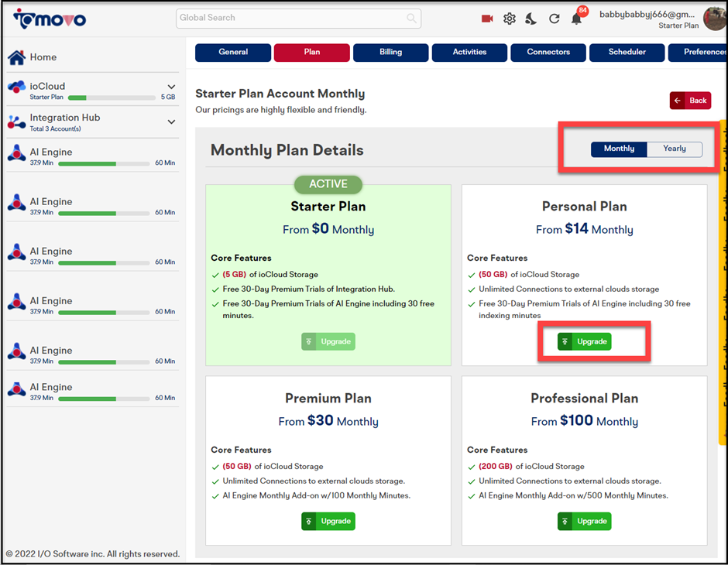Viewport: 728px width, 565px height.
Task: Switch to the Connectors tab
Action: click(x=548, y=53)
